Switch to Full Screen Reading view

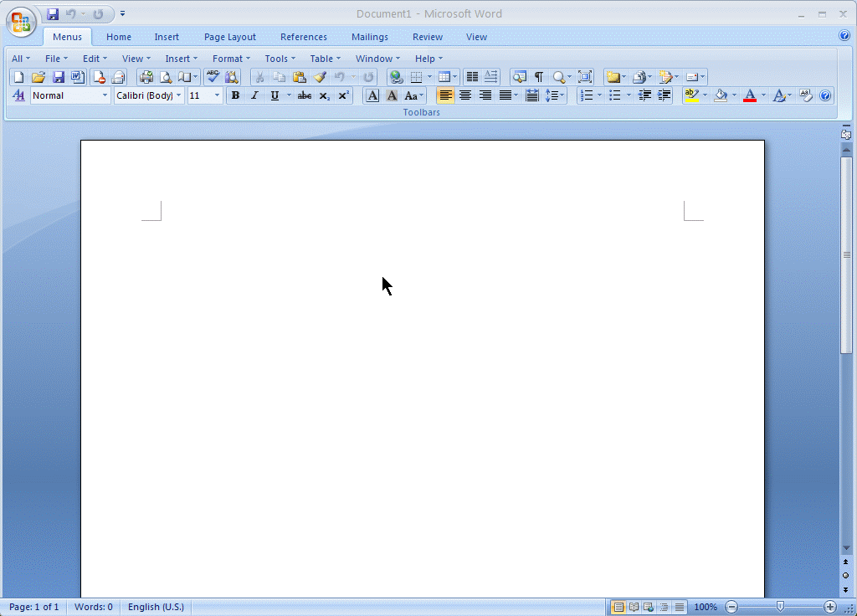coord(634,607)
